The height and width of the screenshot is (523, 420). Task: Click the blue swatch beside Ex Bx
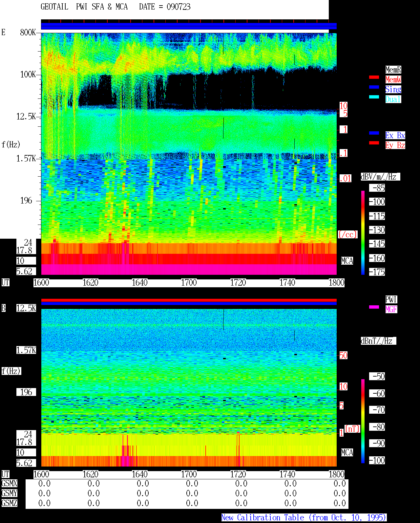[374, 133]
